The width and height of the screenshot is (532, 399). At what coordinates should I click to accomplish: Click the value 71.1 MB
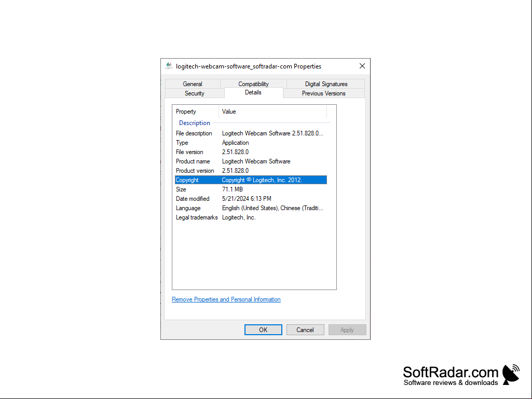pos(233,189)
